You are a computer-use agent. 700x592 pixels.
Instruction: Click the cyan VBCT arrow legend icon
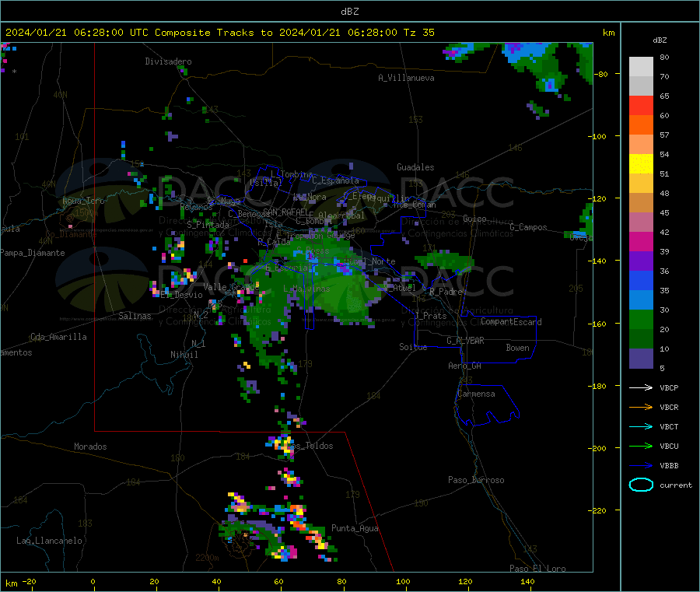[641, 427]
